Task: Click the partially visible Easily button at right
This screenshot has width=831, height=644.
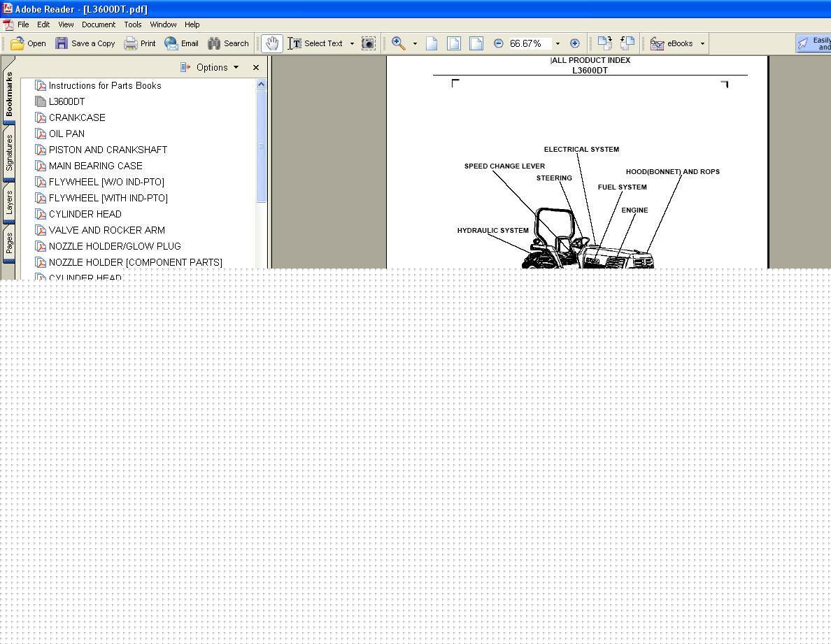Action: point(814,43)
